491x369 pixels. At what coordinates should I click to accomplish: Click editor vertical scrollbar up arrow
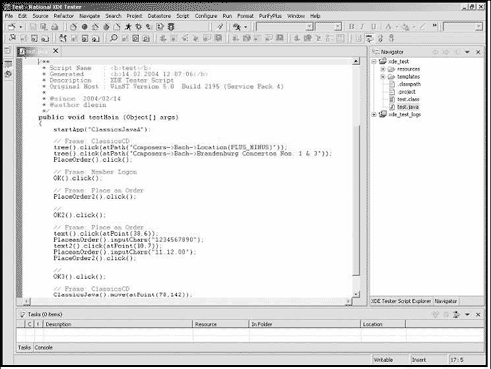356,61
